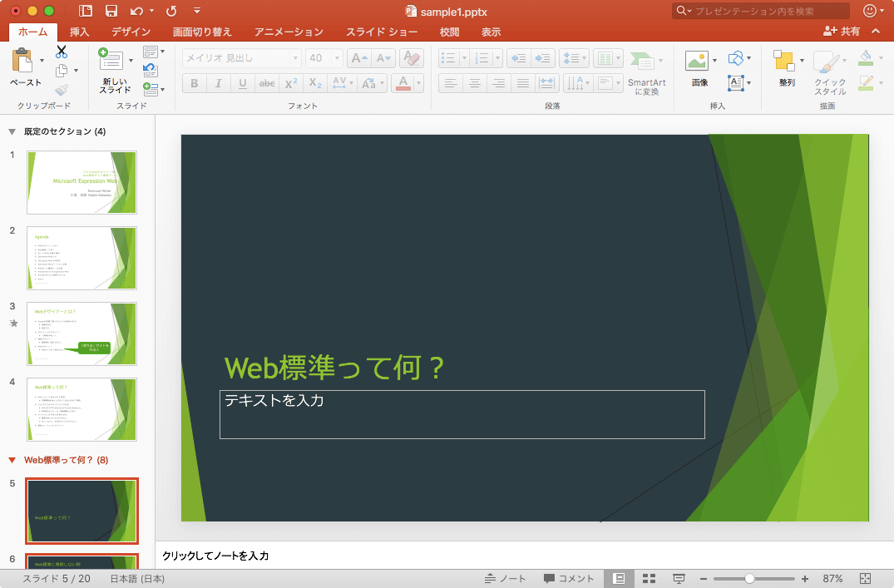Viewport: 894px width, 588px height.
Task: Increase font size with A-up icon
Action: pos(359,58)
